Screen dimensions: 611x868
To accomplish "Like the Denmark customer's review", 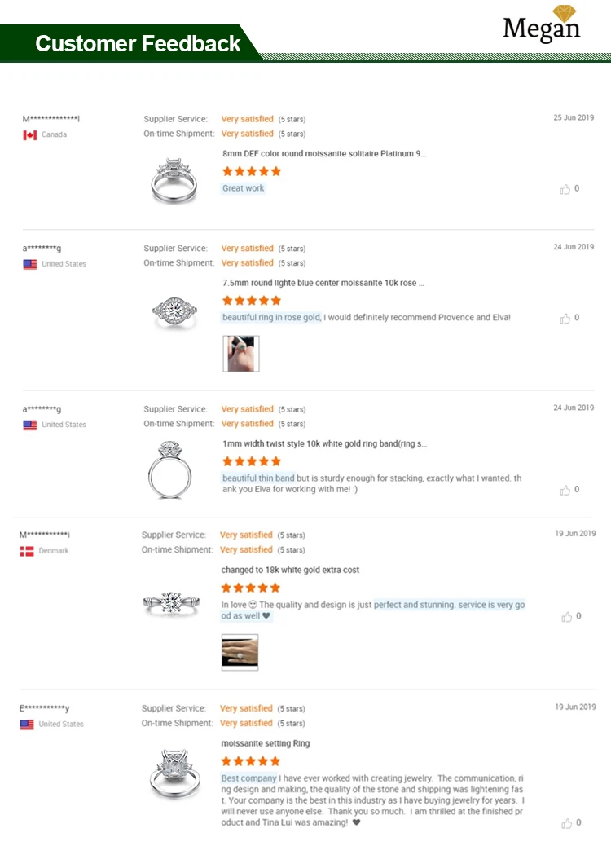I will 566,617.
